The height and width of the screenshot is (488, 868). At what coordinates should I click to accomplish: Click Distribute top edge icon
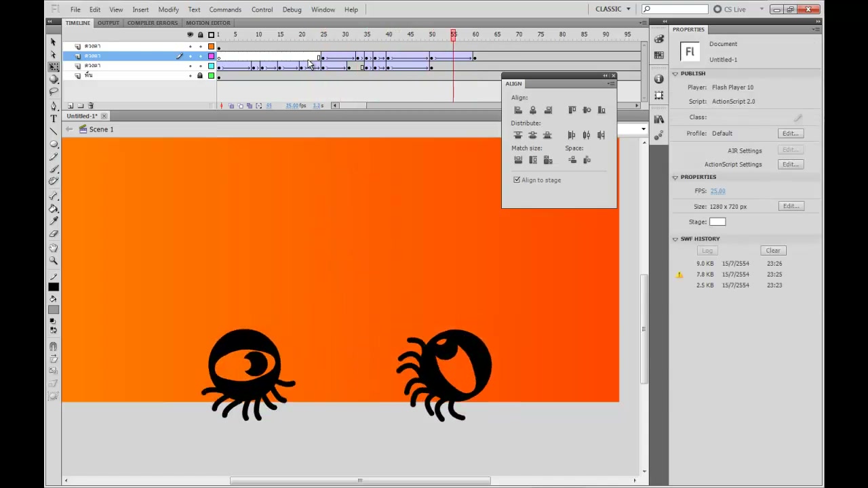[518, 135]
